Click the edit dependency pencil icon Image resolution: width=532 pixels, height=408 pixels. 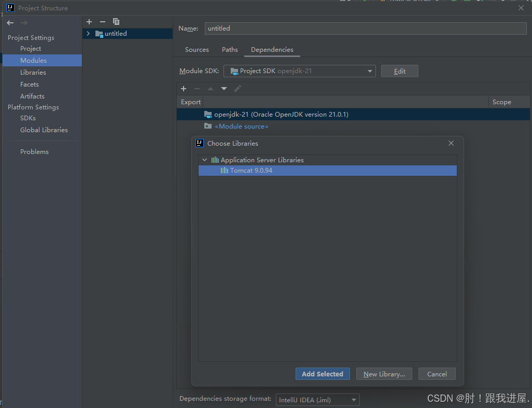[x=237, y=89]
